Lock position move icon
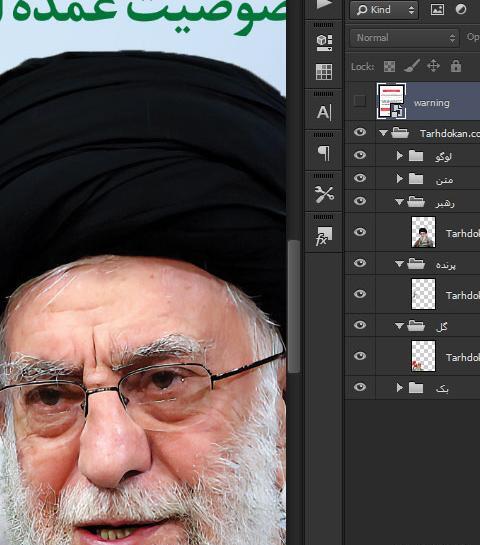 click(x=433, y=66)
